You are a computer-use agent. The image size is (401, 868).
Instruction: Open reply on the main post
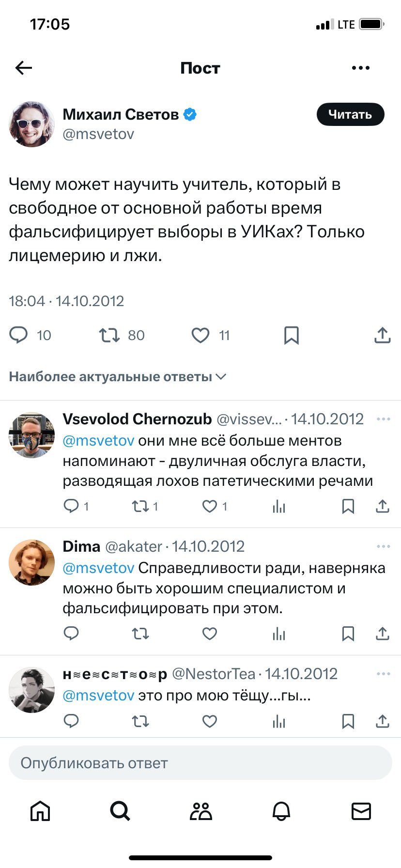click(19, 335)
